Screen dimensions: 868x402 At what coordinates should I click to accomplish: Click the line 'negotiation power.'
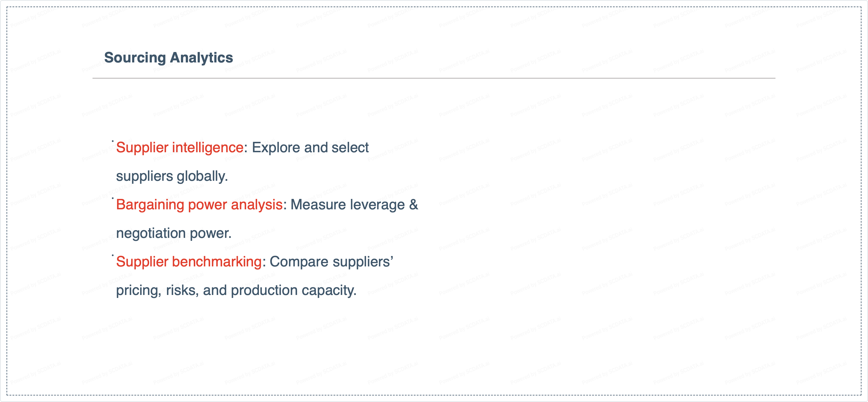pyautogui.click(x=174, y=233)
